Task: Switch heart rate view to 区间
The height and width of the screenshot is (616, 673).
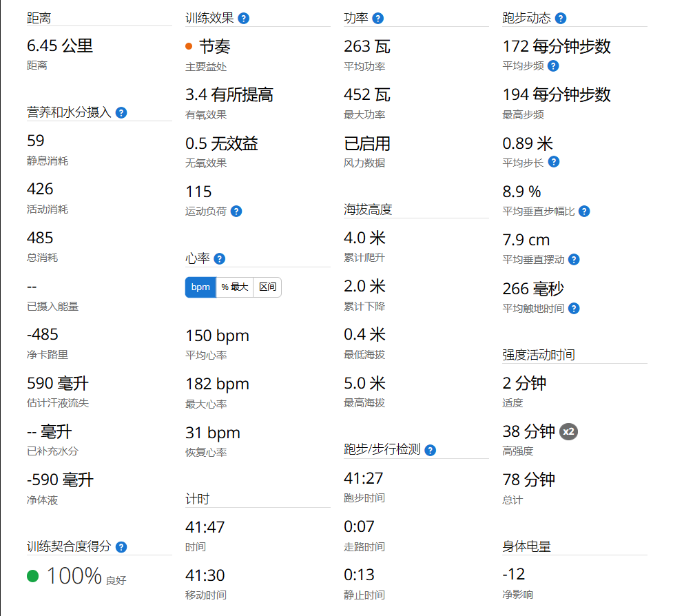Action: tap(267, 287)
